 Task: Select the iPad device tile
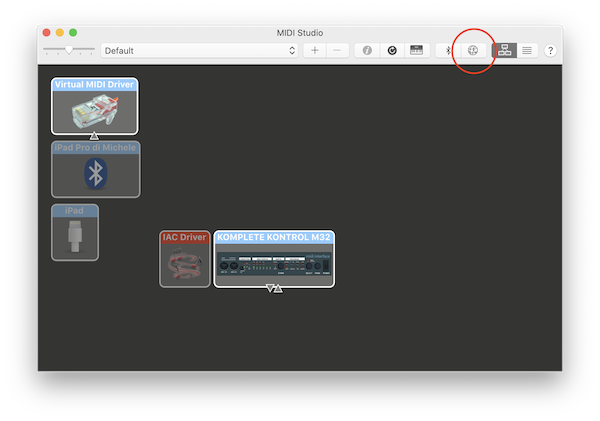(75, 232)
